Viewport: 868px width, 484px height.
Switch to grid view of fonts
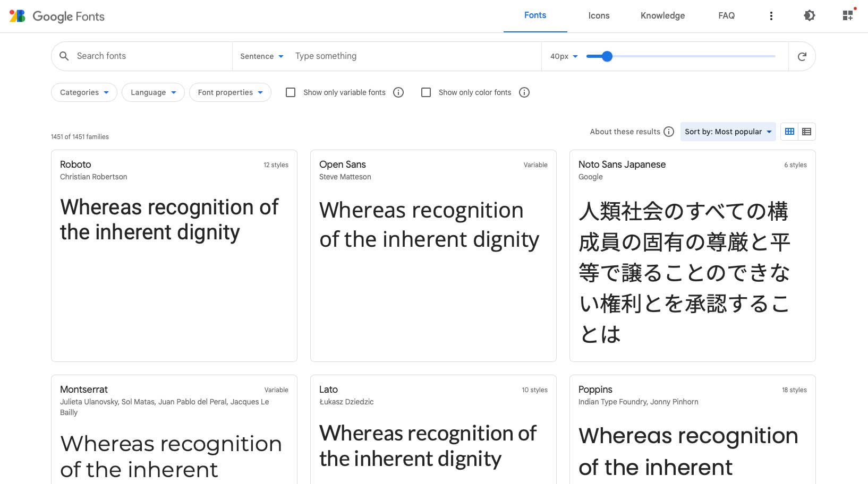pyautogui.click(x=789, y=131)
